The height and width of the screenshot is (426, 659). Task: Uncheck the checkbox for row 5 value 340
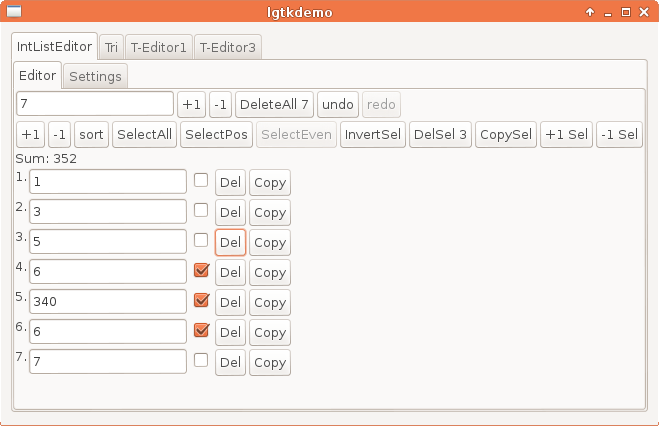pos(201,300)
